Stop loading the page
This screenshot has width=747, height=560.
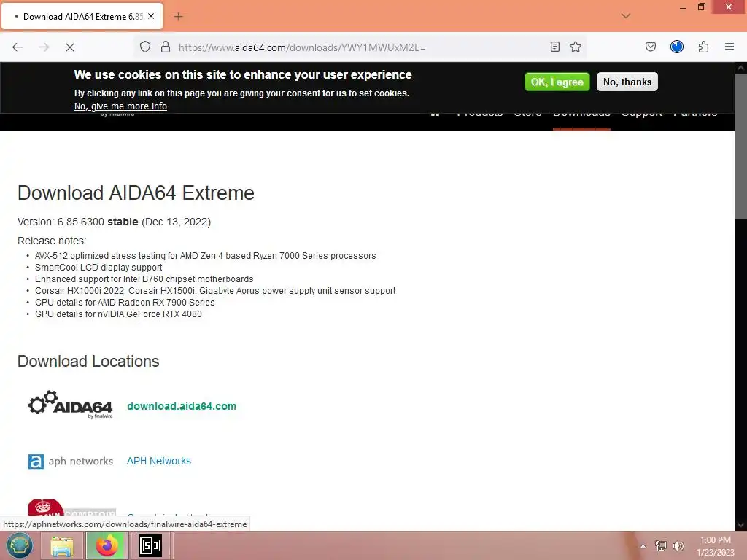click(69, 47)
